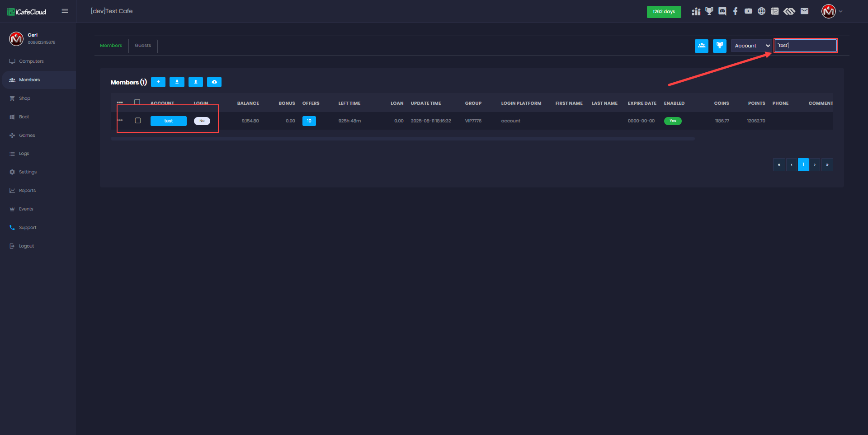Click the member search input field
868x435 pixels.
coord(806,46)
